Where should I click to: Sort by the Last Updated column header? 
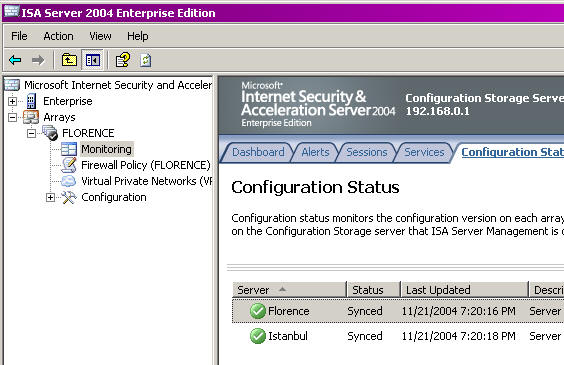pyautogui.click(x=464, y=289)
